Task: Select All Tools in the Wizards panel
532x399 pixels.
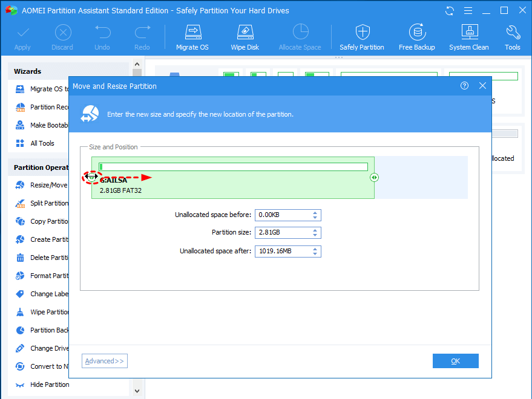Action: pyautogui.click(x=42, y=143)
